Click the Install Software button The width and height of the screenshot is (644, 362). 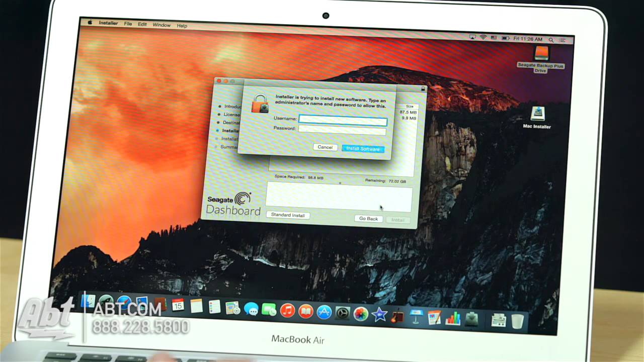click(363, 149)
